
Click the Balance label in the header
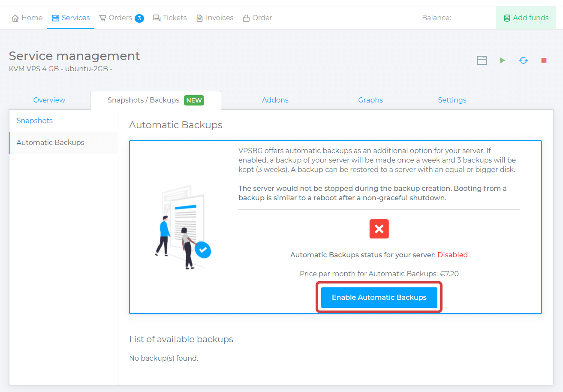pos(437,18)
